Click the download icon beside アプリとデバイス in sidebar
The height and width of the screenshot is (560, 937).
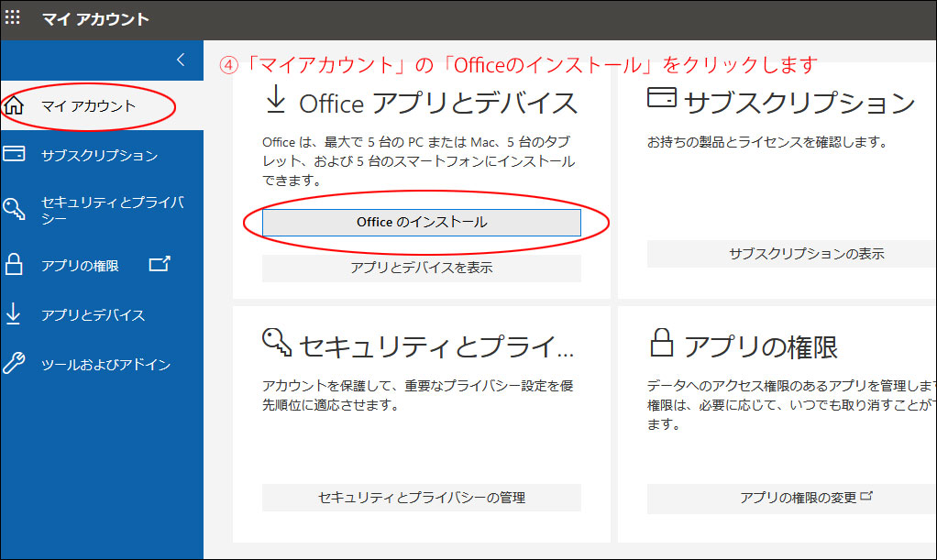[x=13, y=313]
